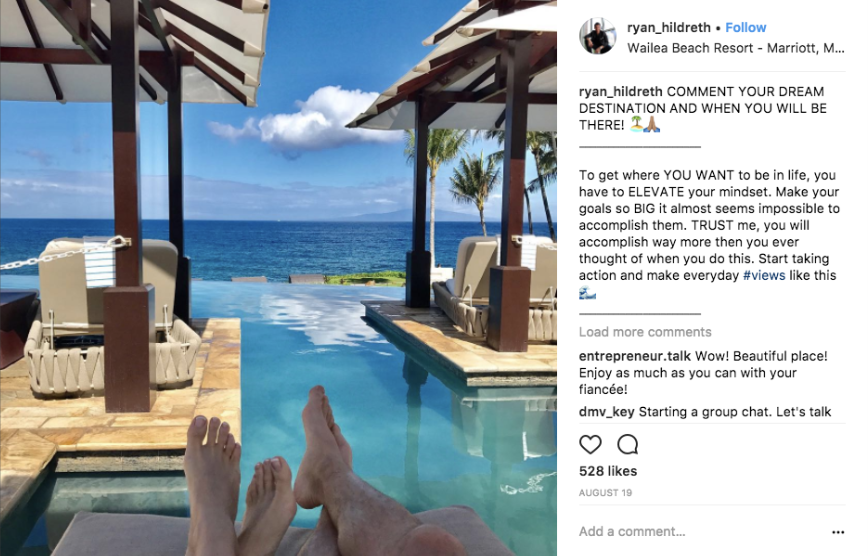
Task: Click ryan_hildreth's profile picture avatar
Action: pos(597,35)
